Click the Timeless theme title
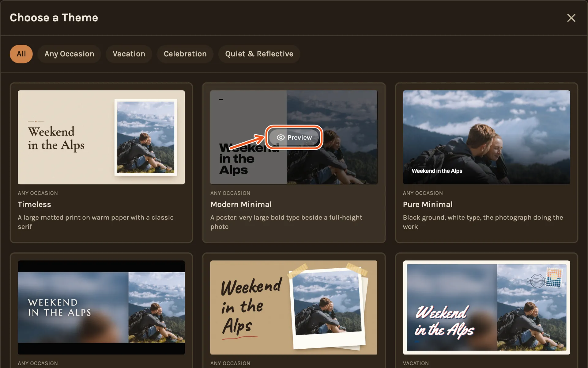Viewport: 588px width, 368px height. (x=34, y=205)
